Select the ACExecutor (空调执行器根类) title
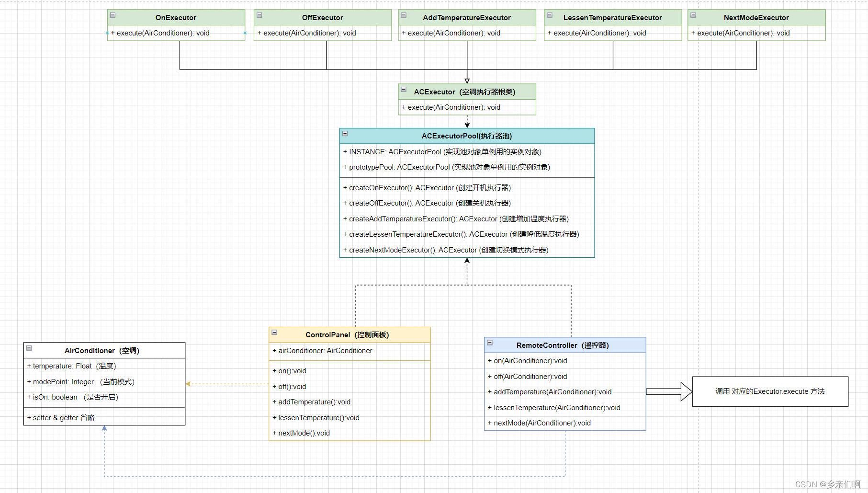Viewport: 868px width, 493px height. [464, 92]
